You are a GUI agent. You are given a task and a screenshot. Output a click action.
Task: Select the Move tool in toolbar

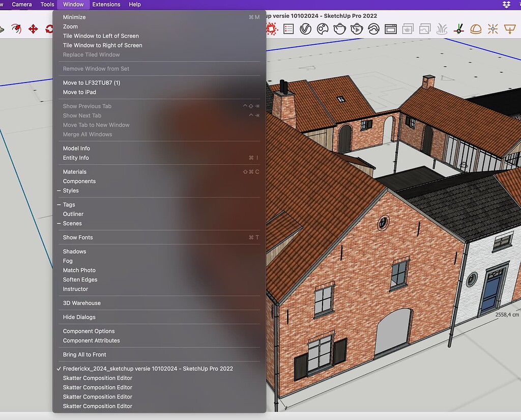click(x=33, y=29)
